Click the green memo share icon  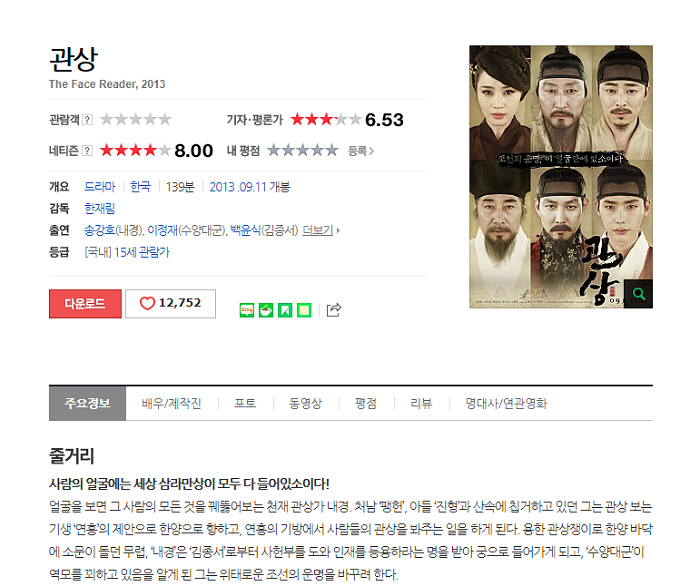tap(304, 310)
